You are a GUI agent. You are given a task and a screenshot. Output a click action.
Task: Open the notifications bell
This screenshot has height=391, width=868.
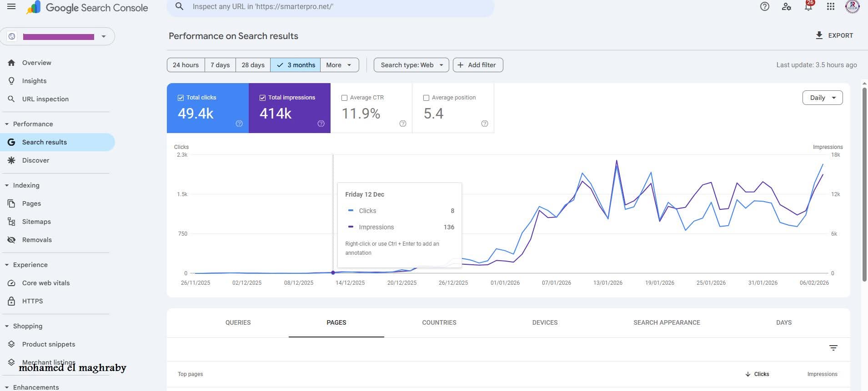click(808, 6)
